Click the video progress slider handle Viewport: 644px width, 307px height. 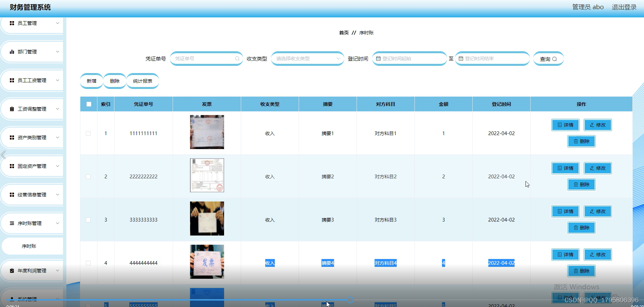click(350, 300)
